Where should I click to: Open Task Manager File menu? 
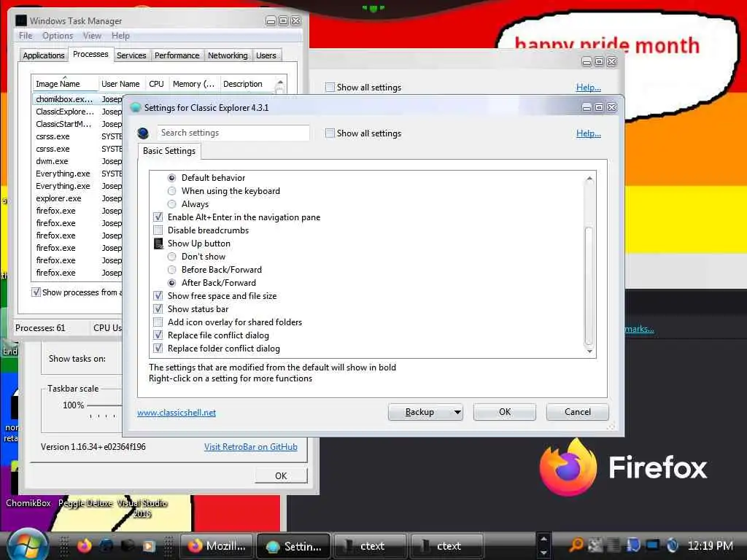[x=26, y=36]
